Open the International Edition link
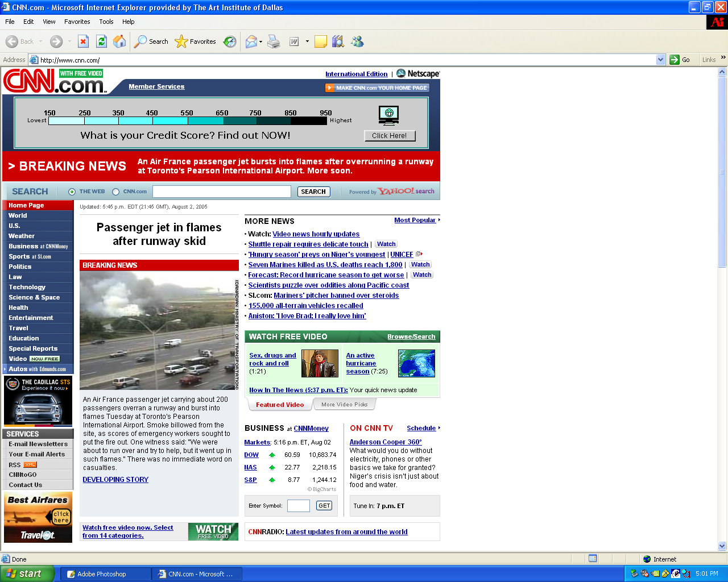The width and height of the screenshot is (728, 582). [357, 74]
